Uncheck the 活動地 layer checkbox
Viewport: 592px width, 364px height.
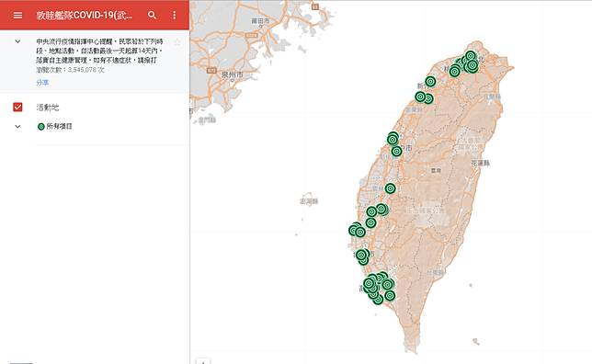(x=17, y=108)
